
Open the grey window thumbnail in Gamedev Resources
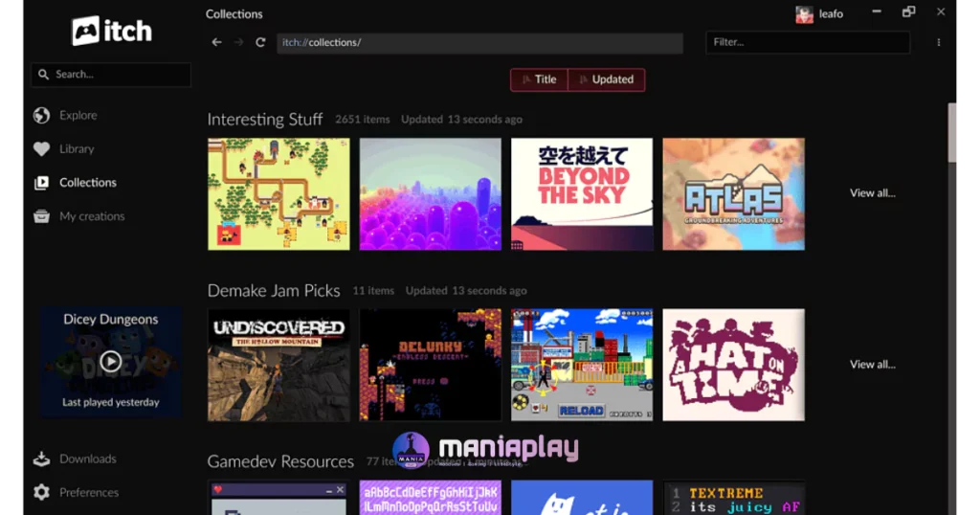click(x=278, y=498)
